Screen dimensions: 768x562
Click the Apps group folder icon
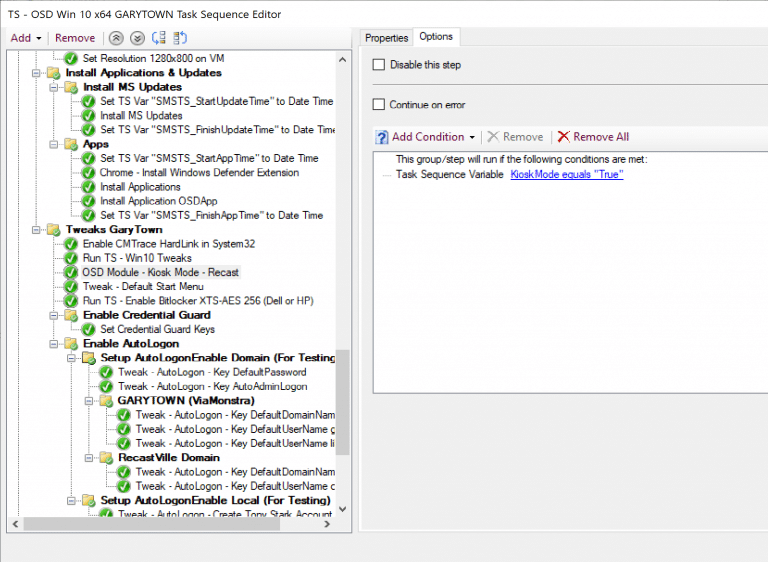click(71, 144)
